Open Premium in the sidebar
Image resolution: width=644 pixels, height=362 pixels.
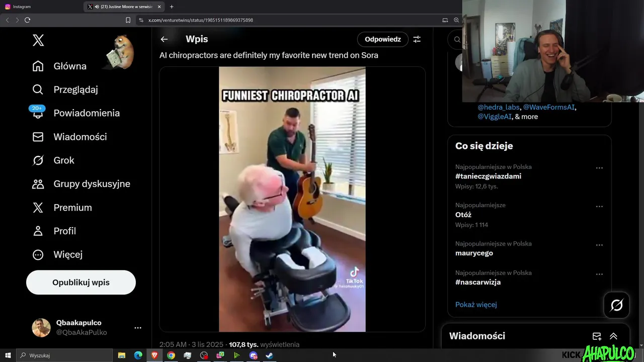(62, 208)
